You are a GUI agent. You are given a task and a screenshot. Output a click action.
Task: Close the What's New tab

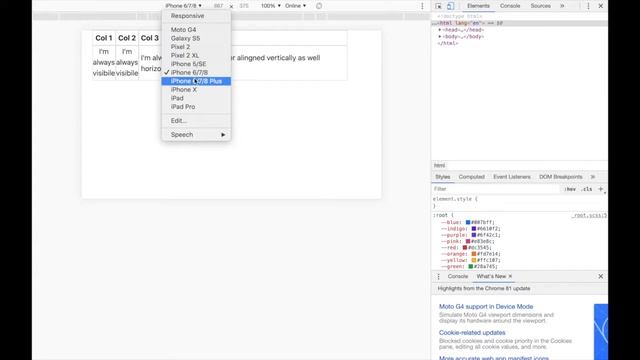click(510, 276)
